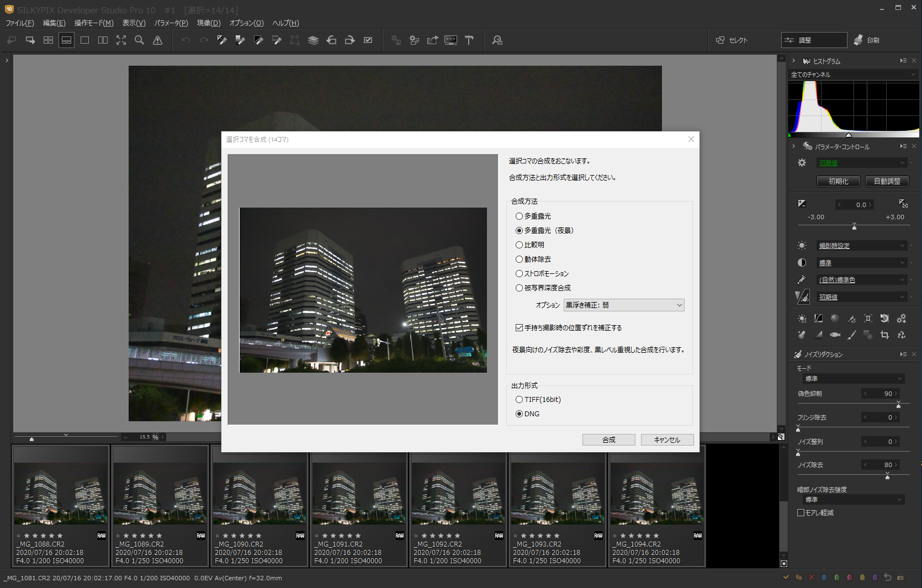Click the color paint tube icon
Screen dimensions: 922x588
click(x=802, y=280)
